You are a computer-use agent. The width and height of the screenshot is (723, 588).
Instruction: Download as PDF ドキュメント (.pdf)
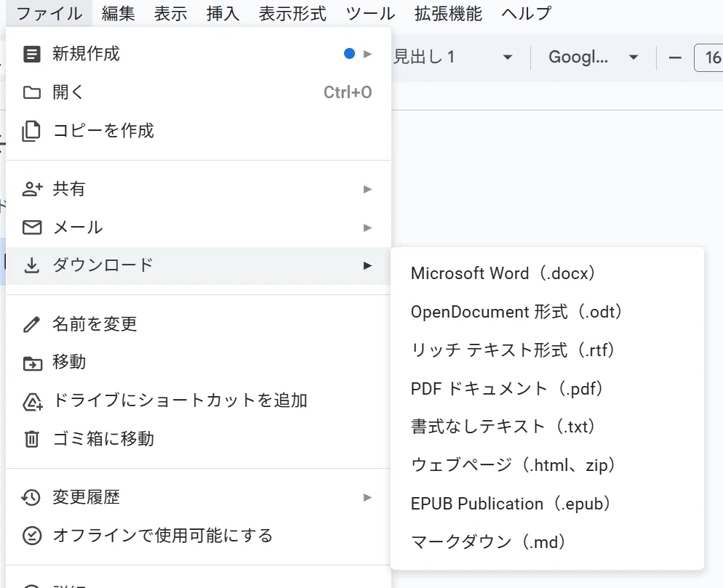(547, 388)
